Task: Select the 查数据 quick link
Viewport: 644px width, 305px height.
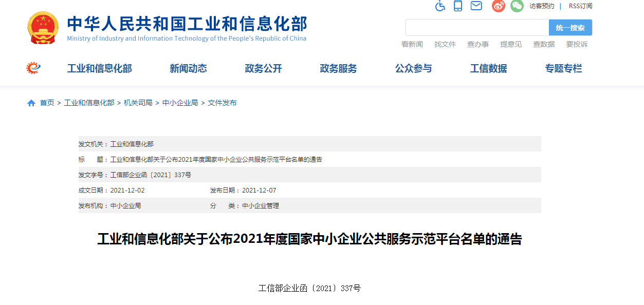Action: (544, 45)
